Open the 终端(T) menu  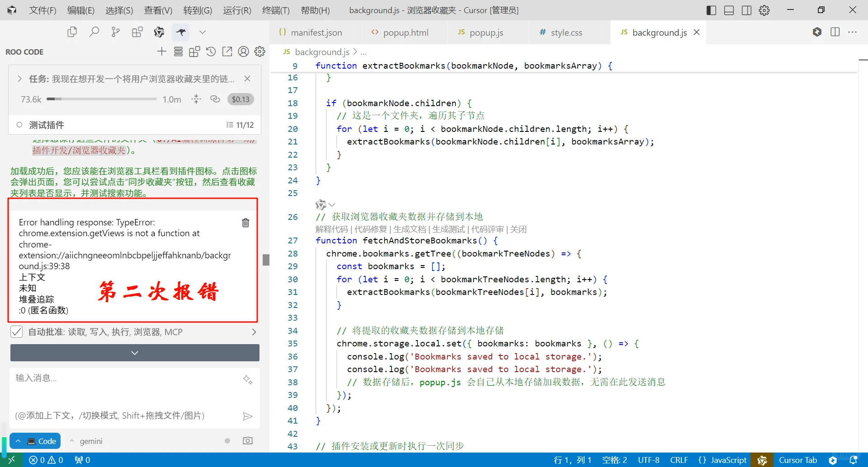[276, 10]
